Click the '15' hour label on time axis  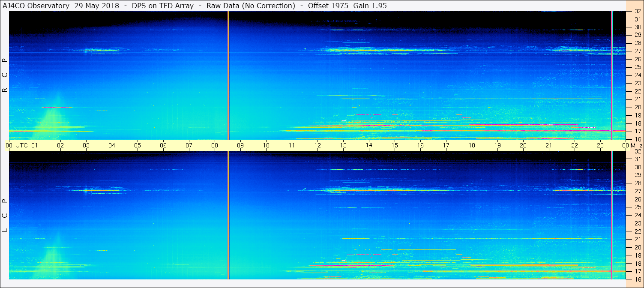coord(395,145)
